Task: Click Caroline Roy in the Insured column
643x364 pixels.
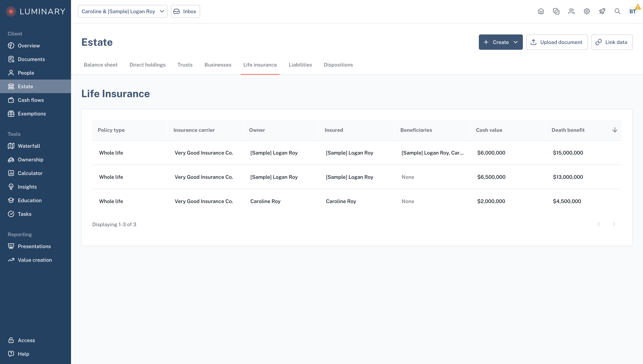Action: pos(341,201)
